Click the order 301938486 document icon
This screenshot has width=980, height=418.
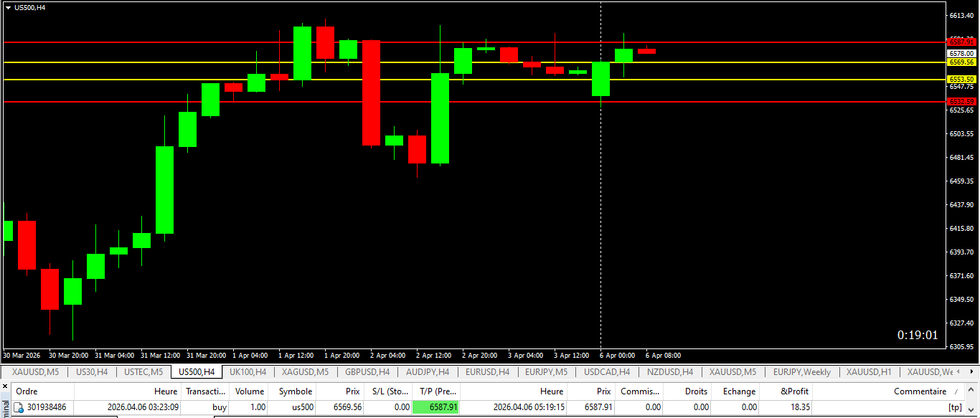pos(19,407)
